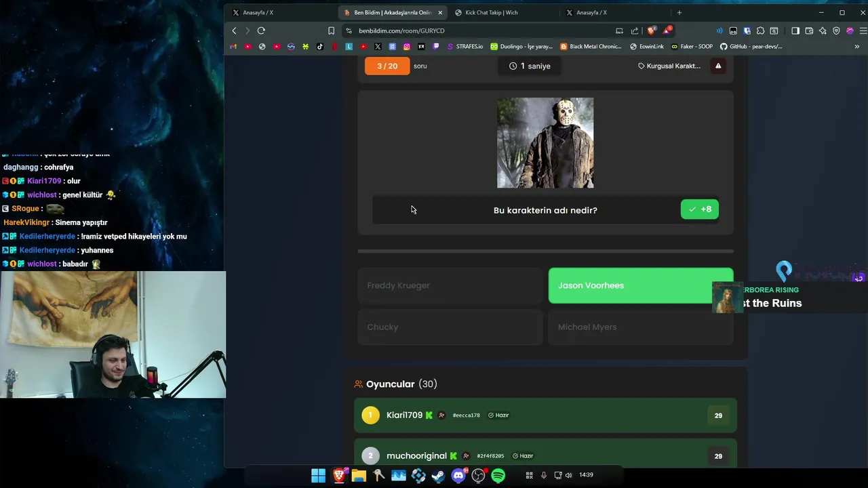The width and height of the screenshot is (868, 488).
Task: Show more bookmarks with the chevron
Action: [856, 47]
